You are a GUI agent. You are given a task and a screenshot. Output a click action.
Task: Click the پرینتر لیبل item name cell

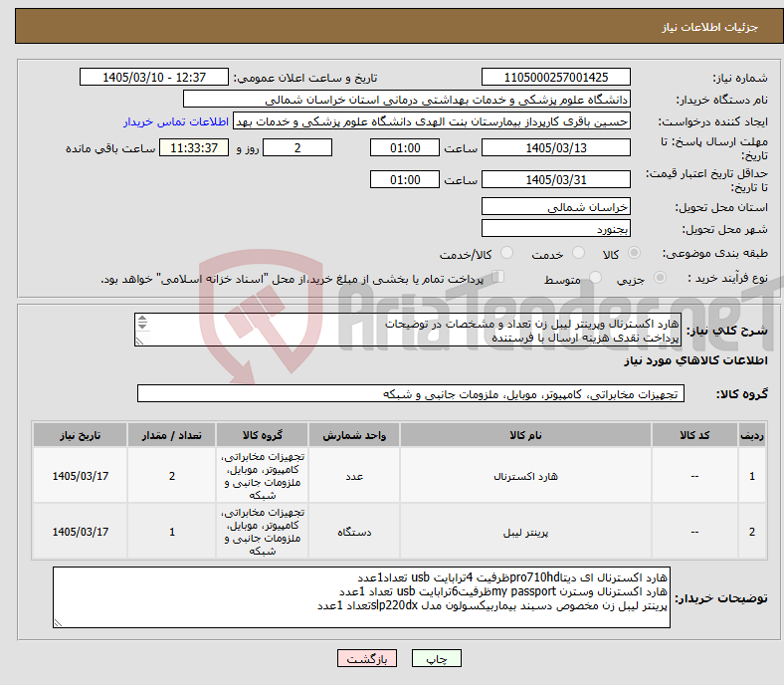tap(525, 532)
